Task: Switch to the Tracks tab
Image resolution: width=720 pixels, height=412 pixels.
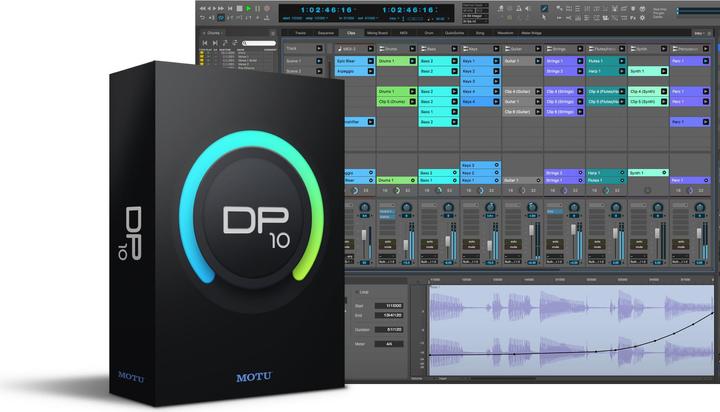Action: click(300, 33)
